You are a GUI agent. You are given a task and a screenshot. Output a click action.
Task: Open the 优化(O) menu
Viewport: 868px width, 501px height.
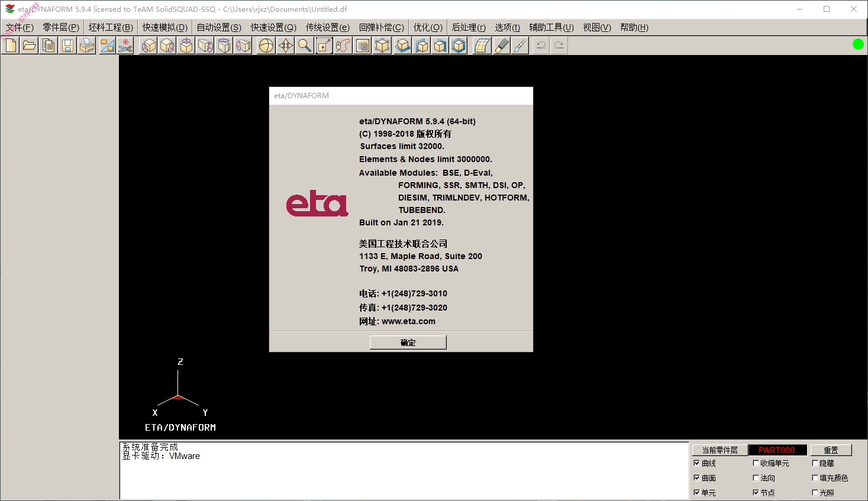(x=428, y=27)
